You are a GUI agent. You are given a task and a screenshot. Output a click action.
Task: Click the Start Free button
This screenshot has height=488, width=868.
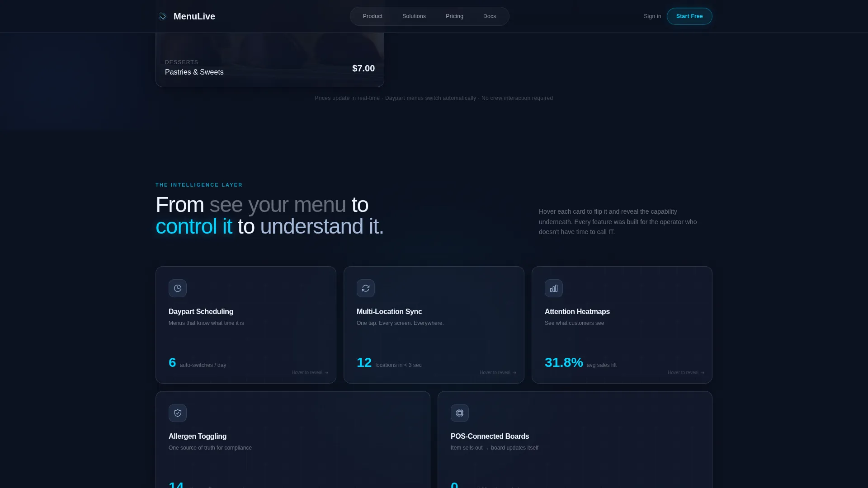[x=689, y=16]
